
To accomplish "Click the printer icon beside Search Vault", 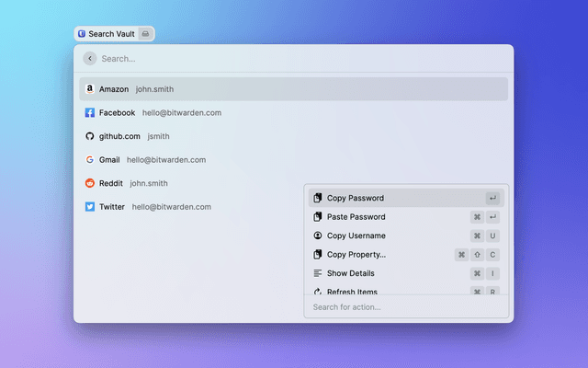I will pos(145,34).
